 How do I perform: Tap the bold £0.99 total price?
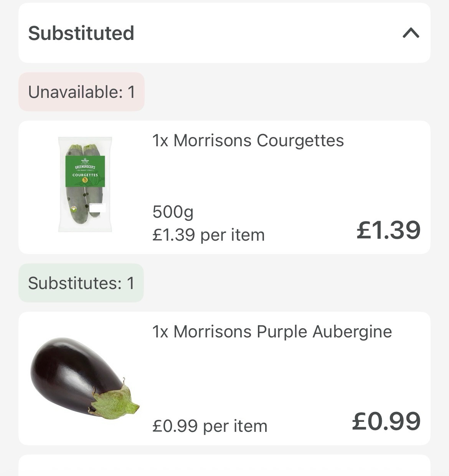[x=386, y=421]
